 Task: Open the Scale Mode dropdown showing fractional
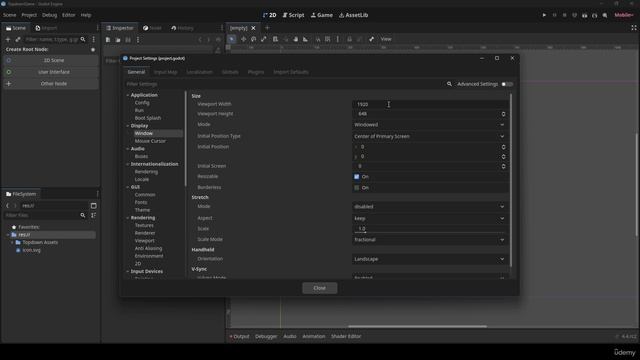pos(430,240)
